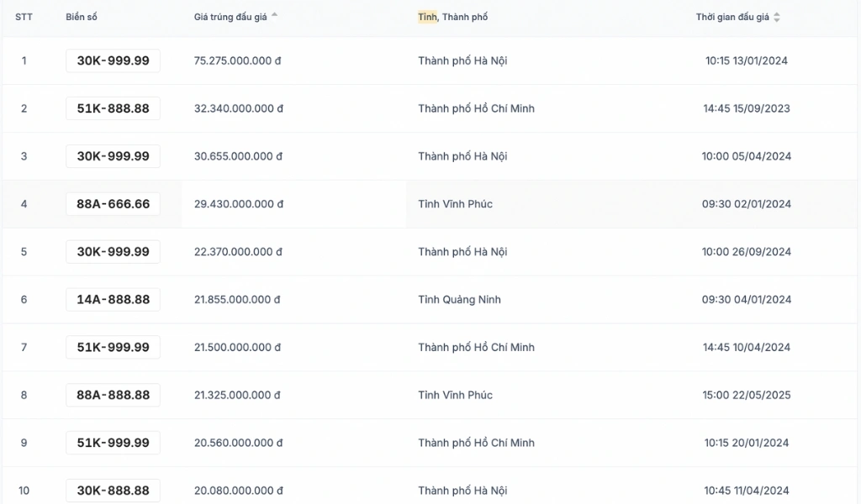Open plate 30K-999.99 in row 1
The height and width of the screenshot is (504, 861).
pos(114,60)
